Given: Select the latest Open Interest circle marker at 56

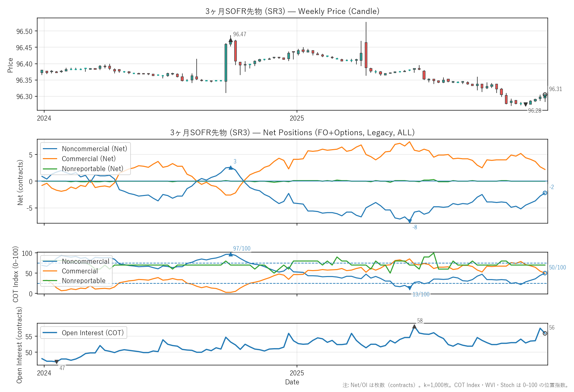Looking at the screenshot, I should 545,333.
